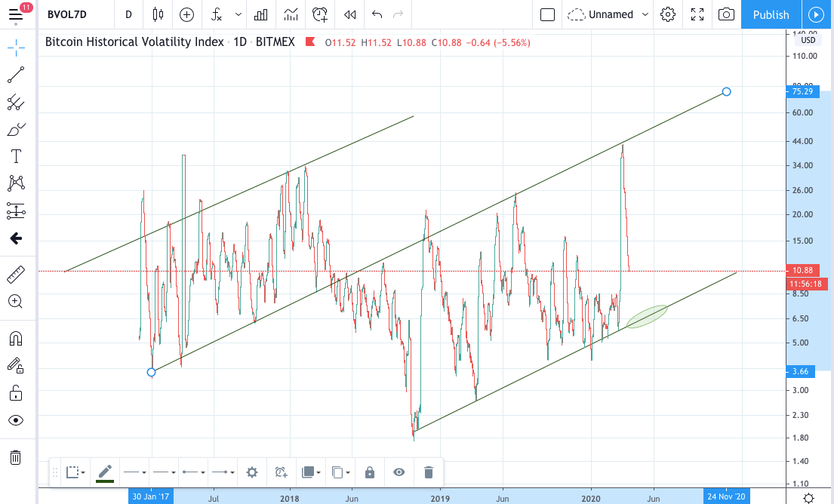Create an alert with the alarm clock icon
Screen dimensions: 834x504
(x=320, y=15)
